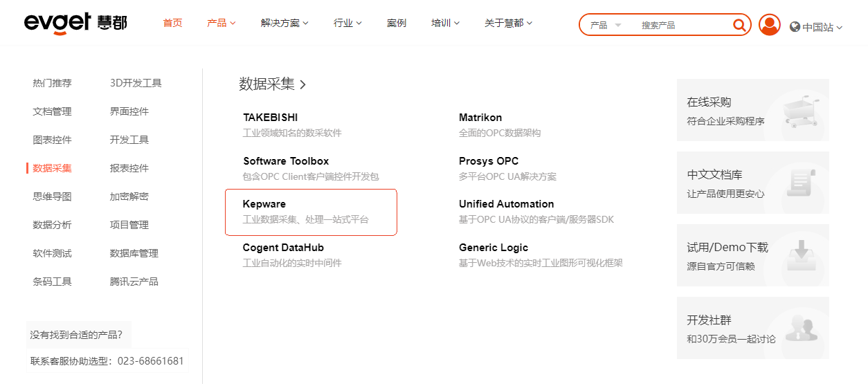Click description 基于OPC UA协议的客户端/服务器SDK
The image size is (868, 386).
coord(536,220)
